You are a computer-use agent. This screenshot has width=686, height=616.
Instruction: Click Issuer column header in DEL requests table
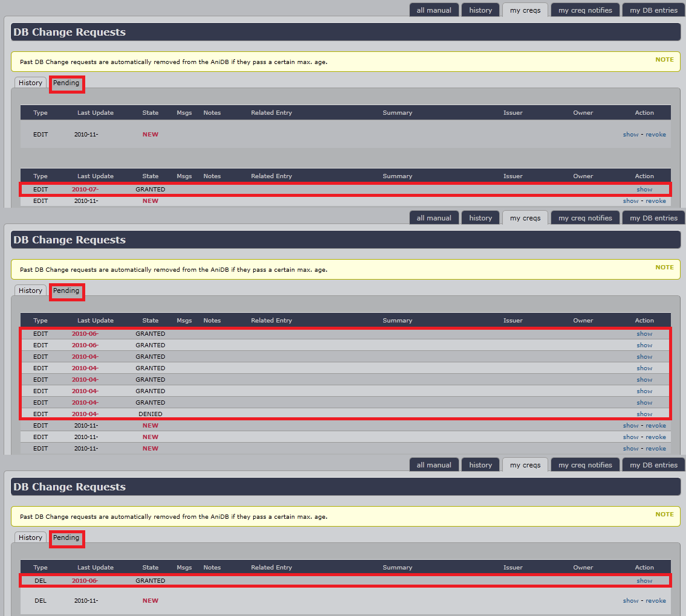click(513, 568)
